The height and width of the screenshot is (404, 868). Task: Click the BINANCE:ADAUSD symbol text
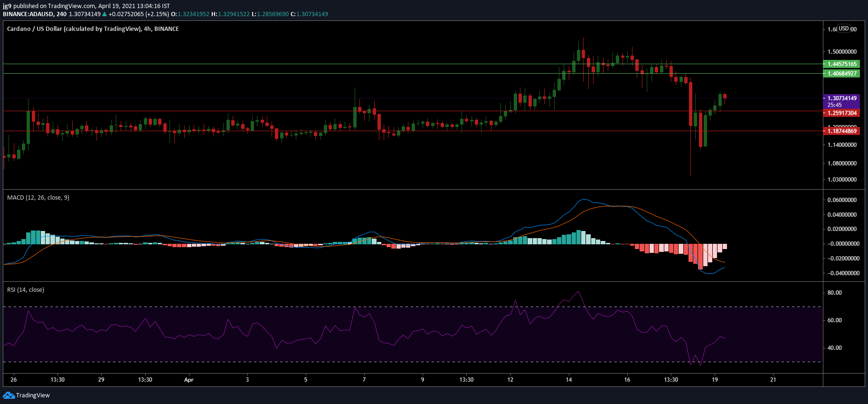(x=29, y=14)
